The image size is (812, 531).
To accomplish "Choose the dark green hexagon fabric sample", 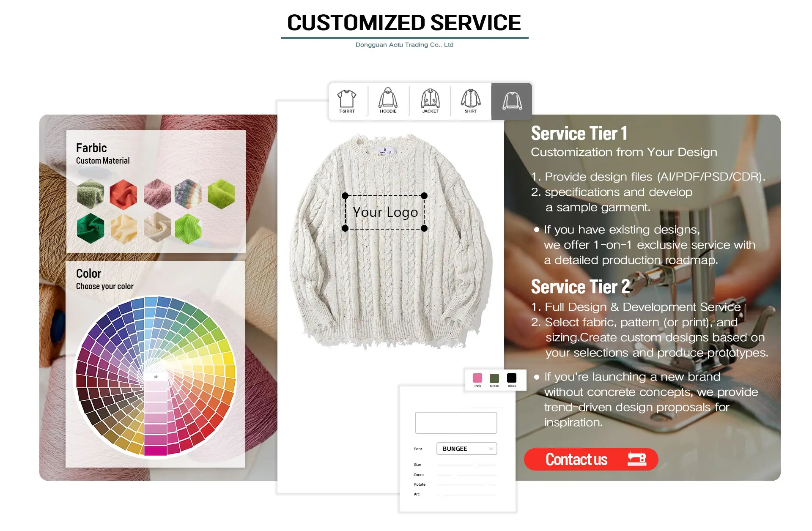I will (x=91, y=228).
